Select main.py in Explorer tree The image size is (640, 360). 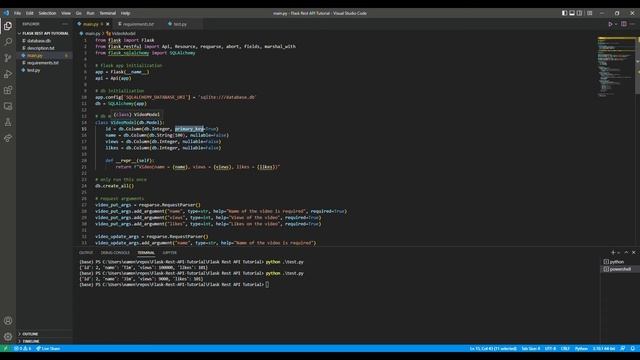(45, 56)
